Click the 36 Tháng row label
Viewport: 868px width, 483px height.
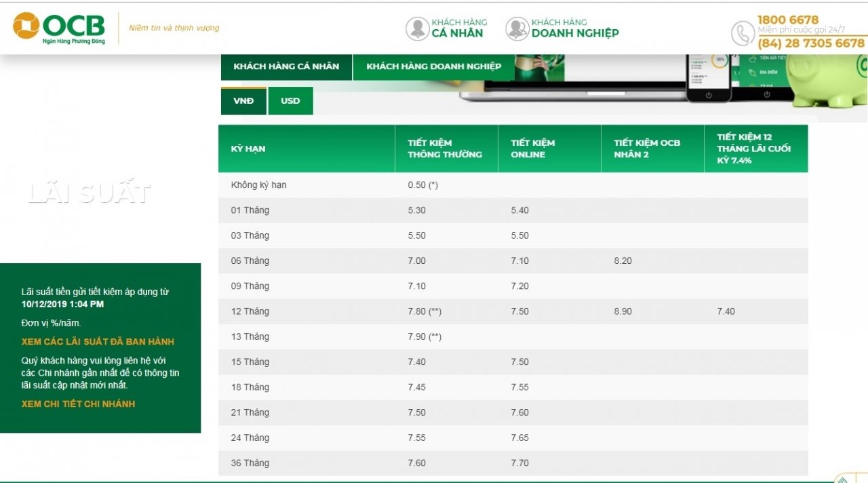250,463
